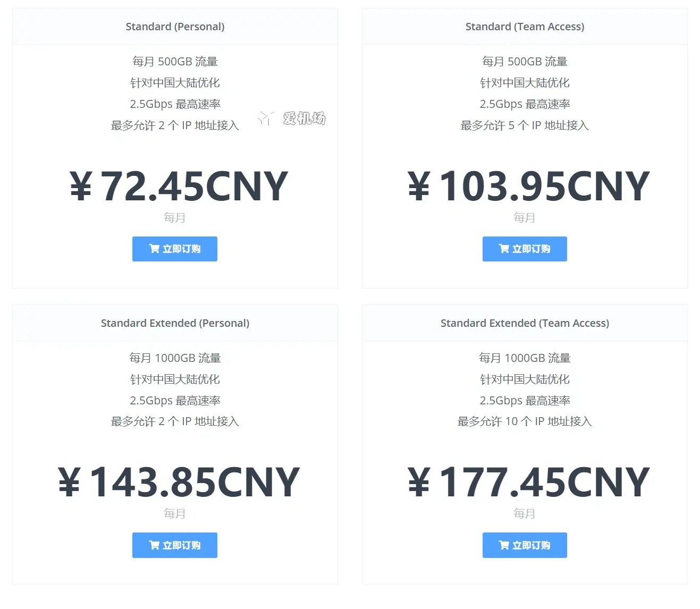The image size is (700, 609).
Task: Click cart icon under Standard (Team Access) plan
Action: click(504, 249)
